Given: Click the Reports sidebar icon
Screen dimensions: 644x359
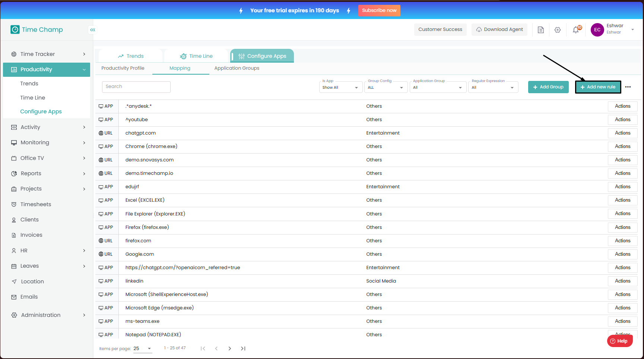Looking at the screenshot, I should click(14, 173).
